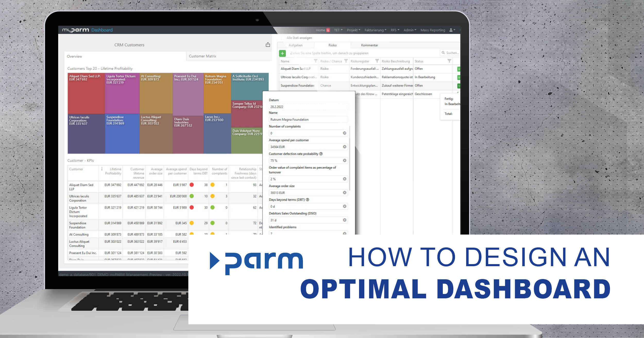Filter the Name column in the risk table
Screen dimensions: 644x338
[x=316, y=61]
